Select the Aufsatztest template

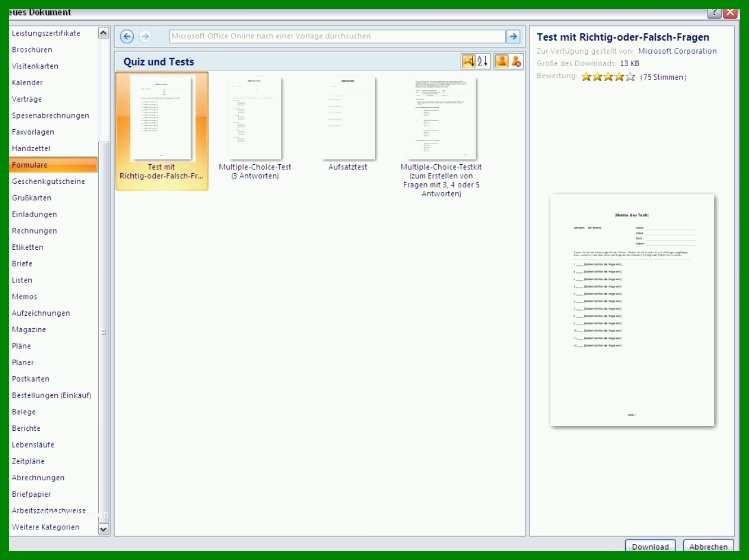tap(348, 123)
